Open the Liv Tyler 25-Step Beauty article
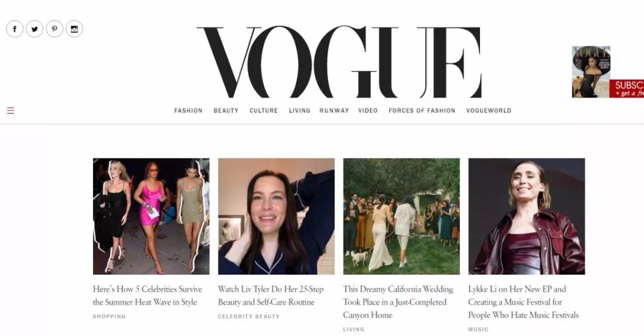Viewport: 644px width, 336px height. click(271, 295)
